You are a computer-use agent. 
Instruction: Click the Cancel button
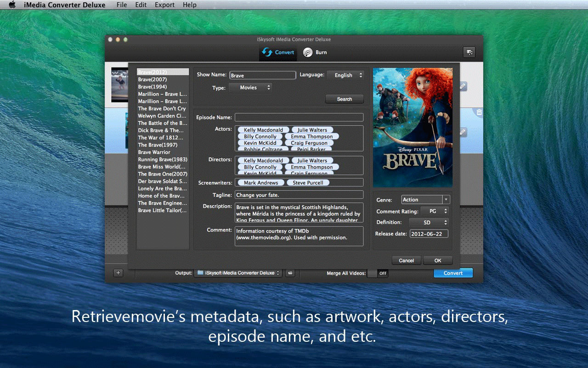407,260
